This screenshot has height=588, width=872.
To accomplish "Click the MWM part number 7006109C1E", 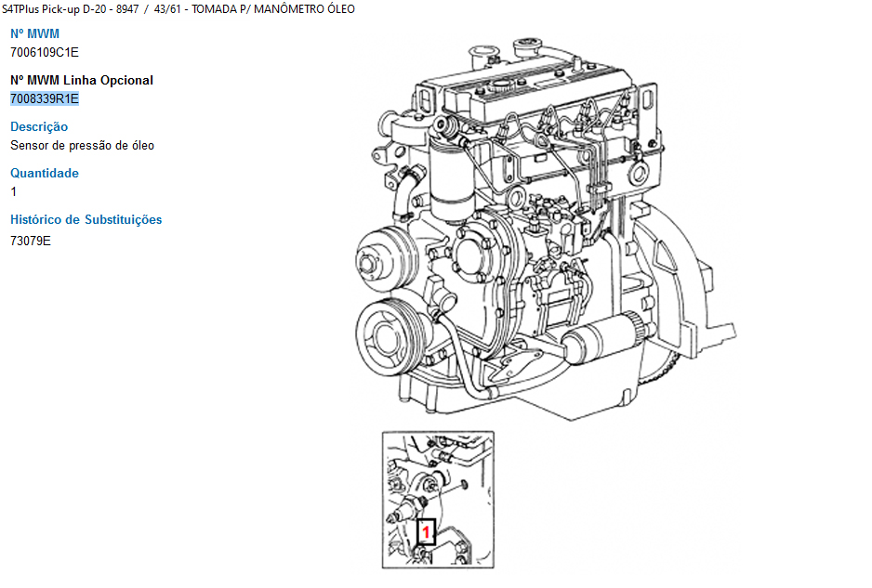I will [45, 52].
